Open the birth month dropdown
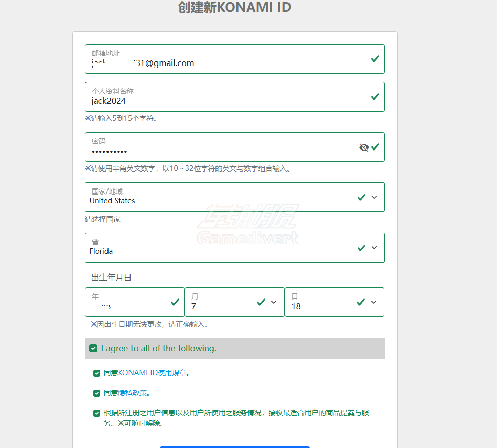 tap(274, 302)
